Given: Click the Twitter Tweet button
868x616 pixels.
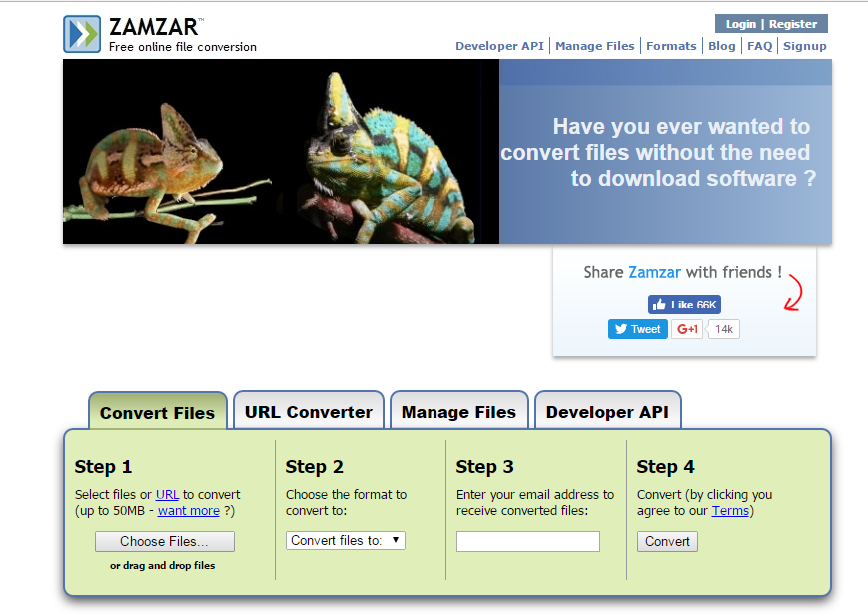Looking at the screenshot, I should pos(637,329).
